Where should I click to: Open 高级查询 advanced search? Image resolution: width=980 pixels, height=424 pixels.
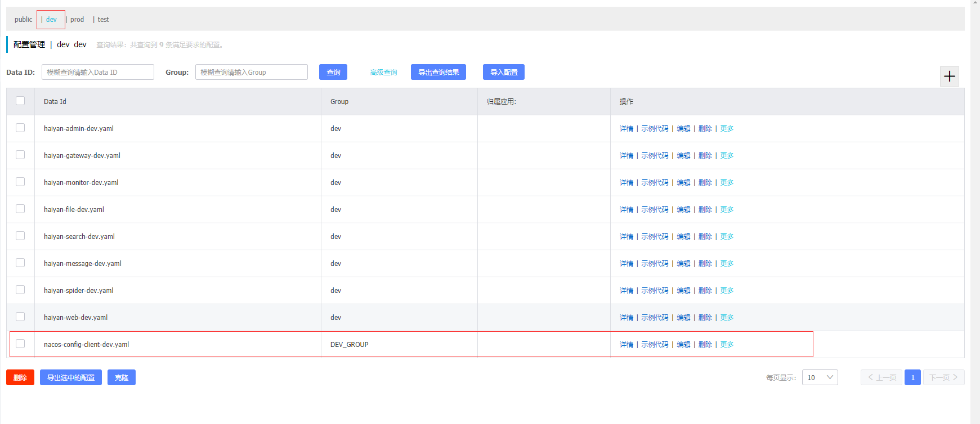pos(383,73)
